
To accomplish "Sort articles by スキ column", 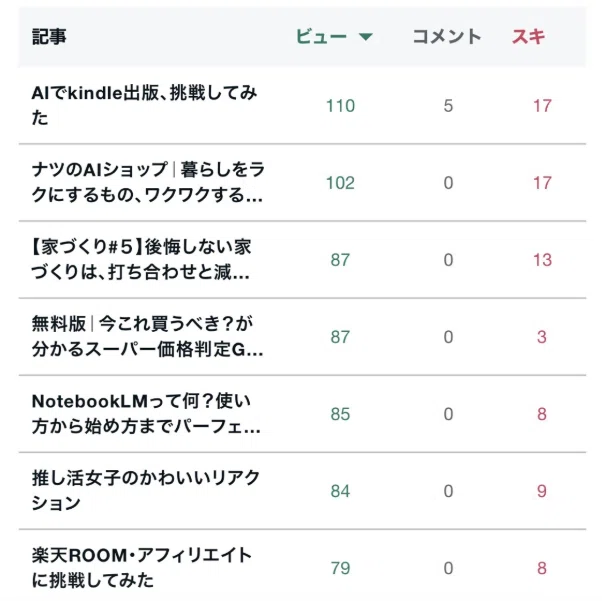I will point(528,37).
